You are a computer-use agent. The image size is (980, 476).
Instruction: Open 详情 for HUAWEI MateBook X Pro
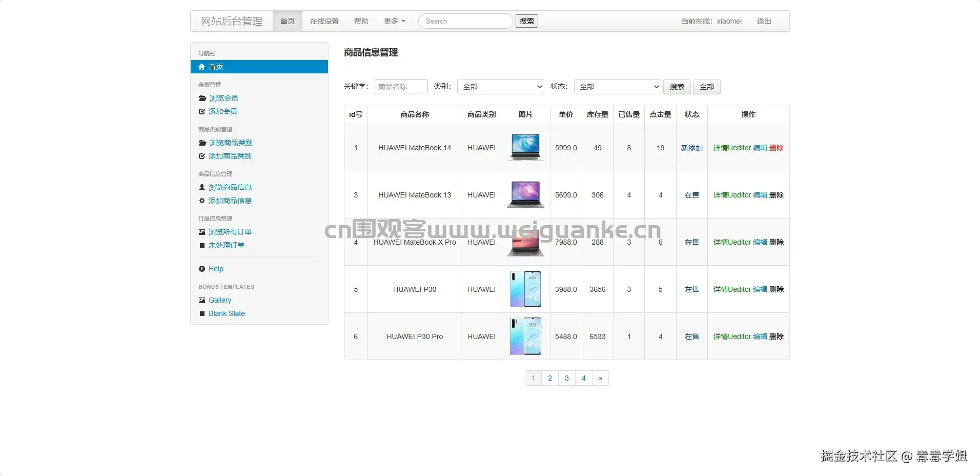(x=721, y=242)
